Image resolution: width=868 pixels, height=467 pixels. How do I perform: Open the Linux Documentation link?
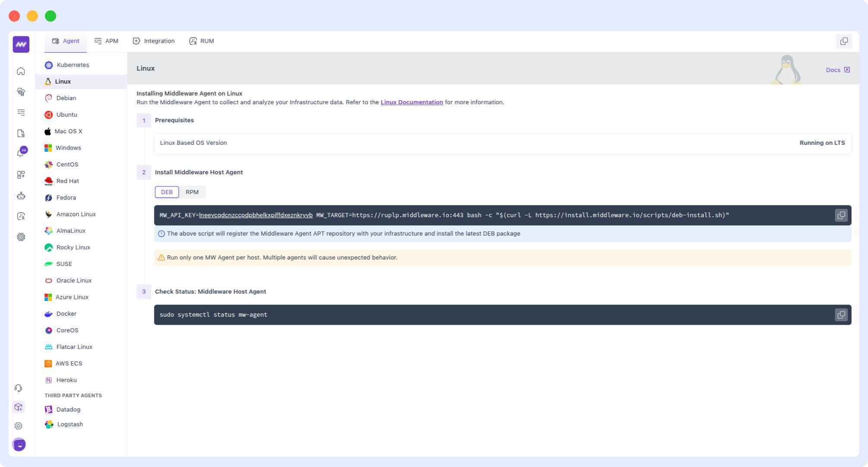click(411, 102)
